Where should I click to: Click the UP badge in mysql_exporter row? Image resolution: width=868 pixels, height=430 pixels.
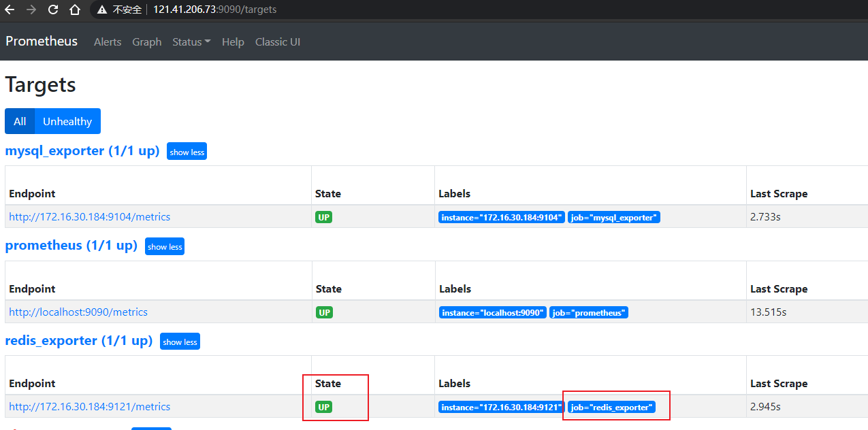pyautogui.click(x=324, y=218)
